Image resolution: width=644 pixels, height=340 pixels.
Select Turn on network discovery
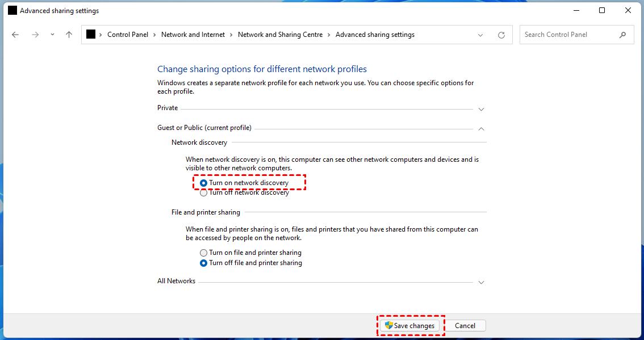pyautogui.click(x=204, y=183)
